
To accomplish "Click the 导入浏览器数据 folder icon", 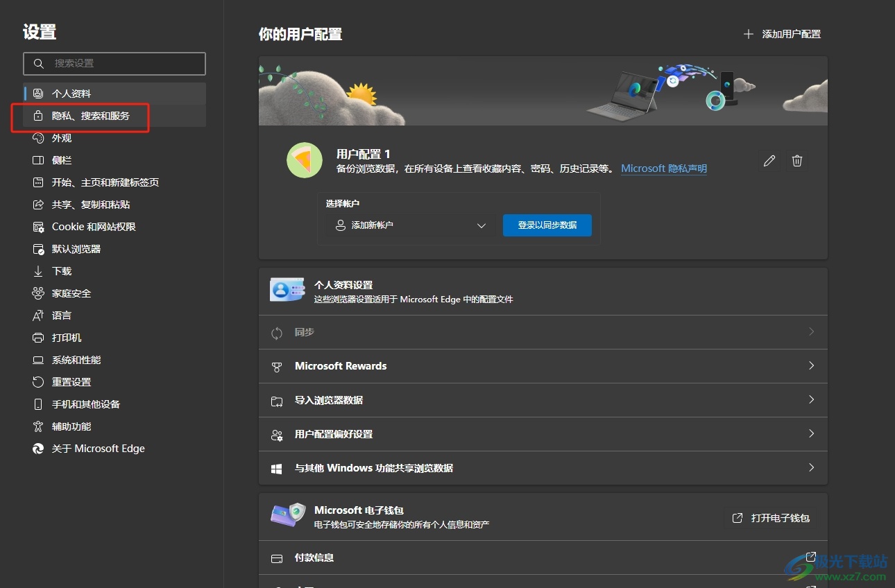I will 277,401.
